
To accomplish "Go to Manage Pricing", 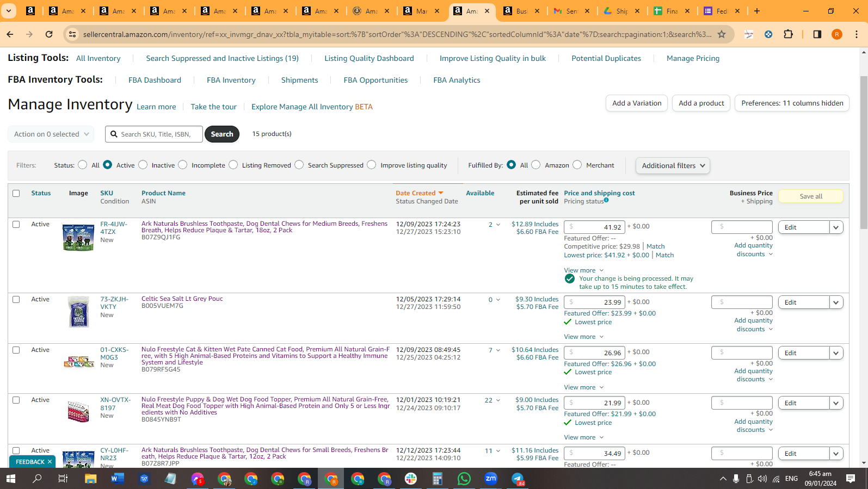I will 693,58.
